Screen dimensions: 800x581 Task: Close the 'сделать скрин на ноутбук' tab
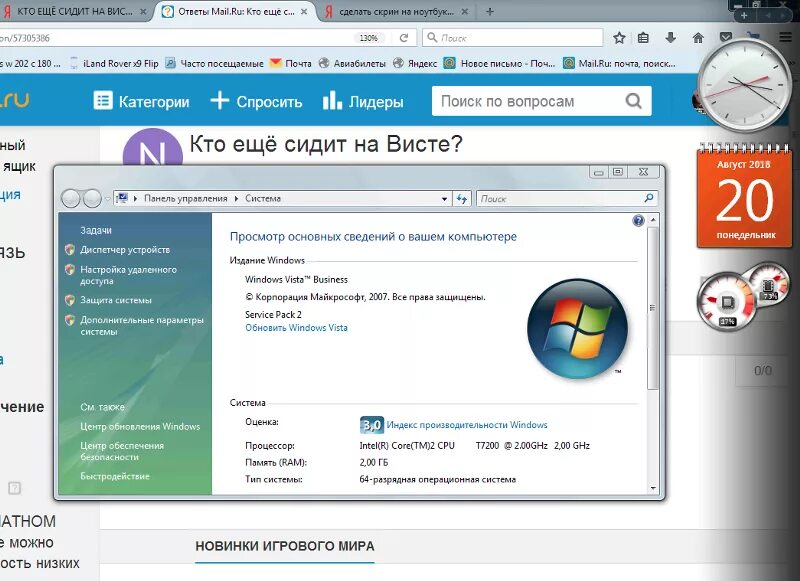click(464, 12)
